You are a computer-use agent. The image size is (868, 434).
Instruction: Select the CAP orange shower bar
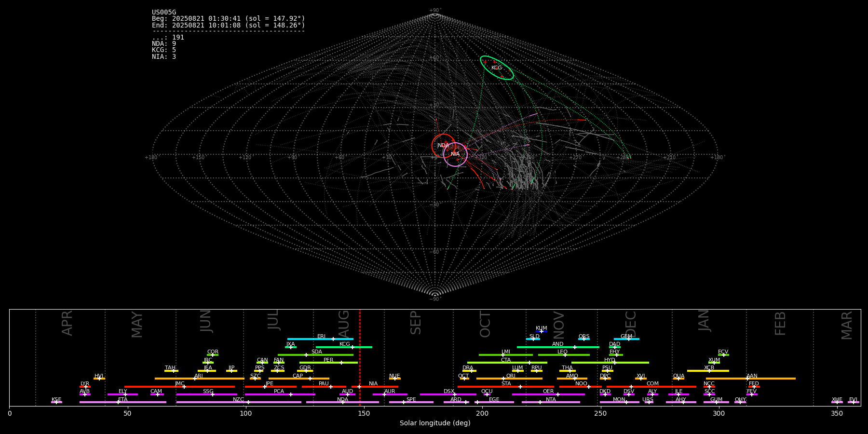click(x=299, y=379)
